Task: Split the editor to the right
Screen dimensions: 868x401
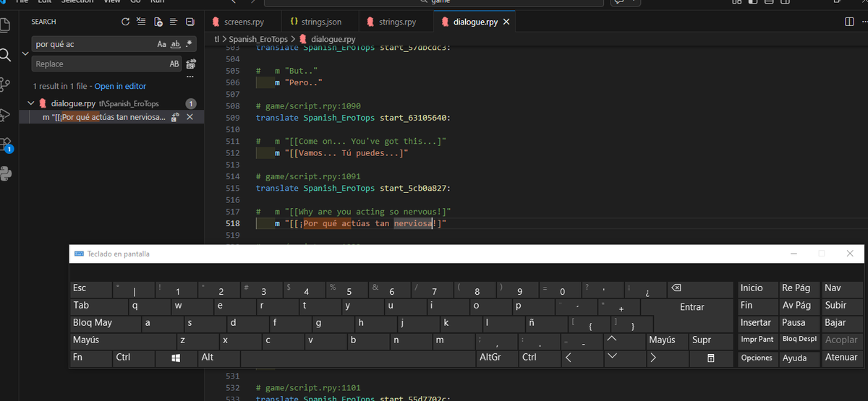Action: tap(849, 22)
